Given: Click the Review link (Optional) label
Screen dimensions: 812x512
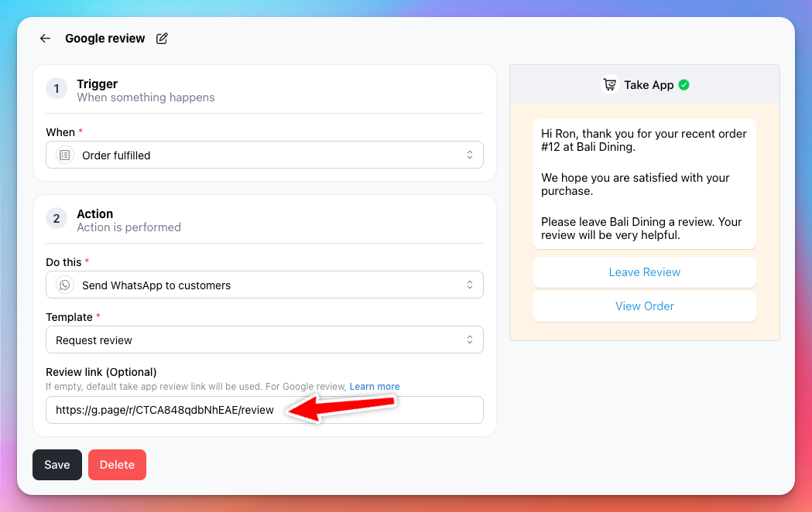Looking at the screenshot, I should pos(101,372).
